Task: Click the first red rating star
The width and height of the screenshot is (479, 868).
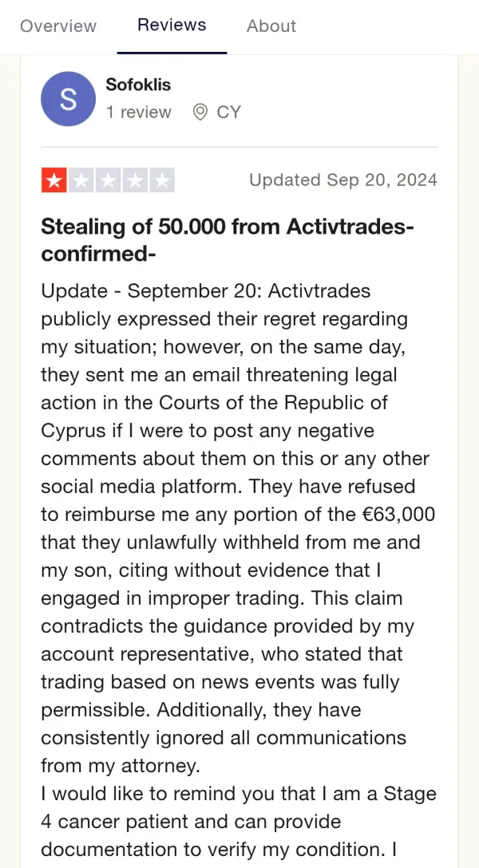Action: pyautogui.click(x=53, y=180)
